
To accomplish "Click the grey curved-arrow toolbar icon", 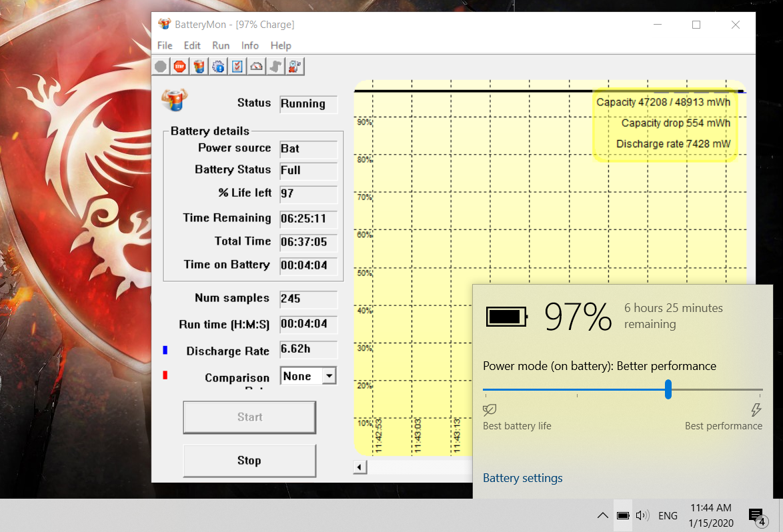I will tap(275, 67).
